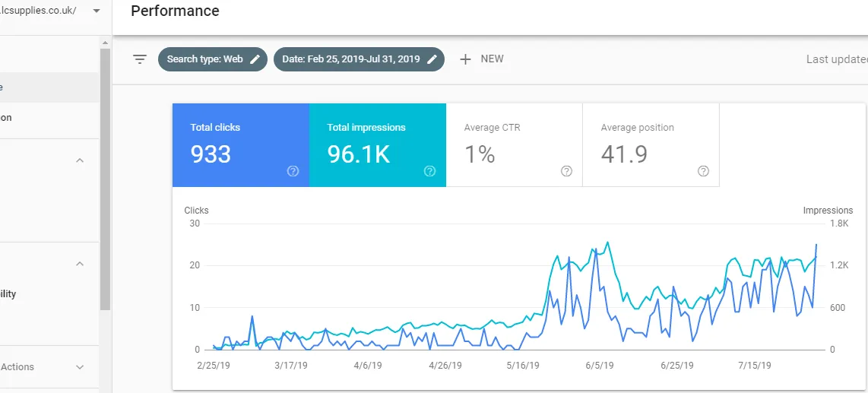Click the 41.9 average position value
Image resolution: width=868 pixels, height=393 pixels.
pos(624,154)
